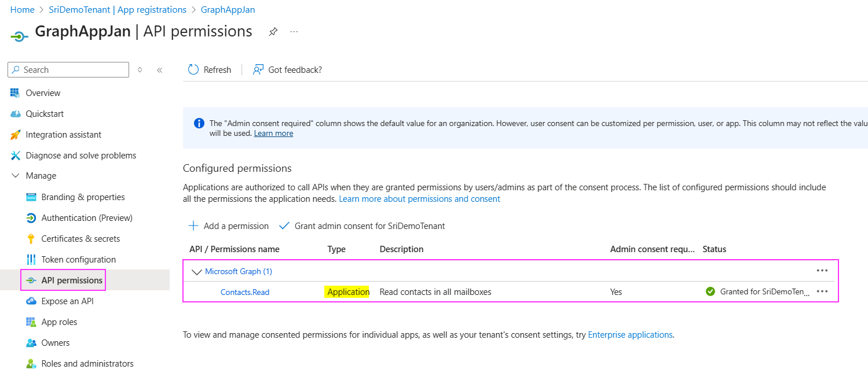Click the Branding & properties icon
868x373 pixels.
[x=31, y=197]
